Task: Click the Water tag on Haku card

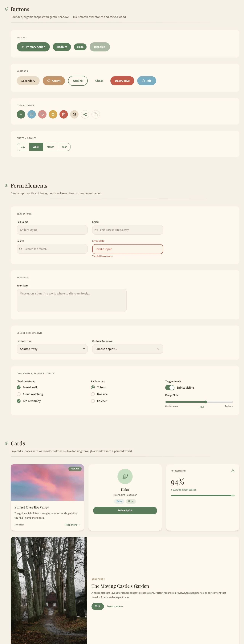Action: click(x=119, y=501)
